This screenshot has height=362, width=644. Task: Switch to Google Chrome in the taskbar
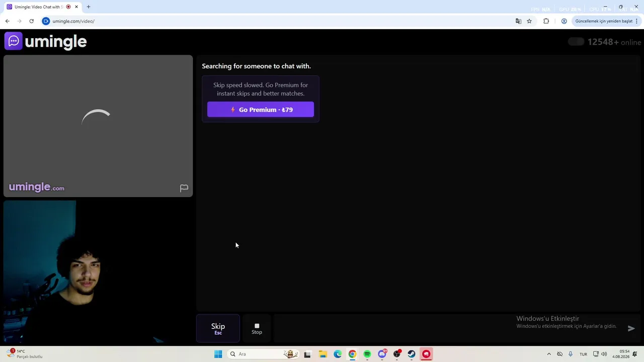[352, 354]
